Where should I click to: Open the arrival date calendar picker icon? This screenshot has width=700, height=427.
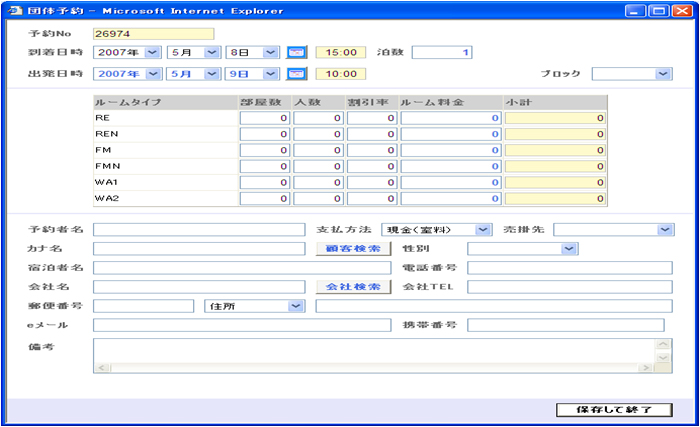(296, 52)
